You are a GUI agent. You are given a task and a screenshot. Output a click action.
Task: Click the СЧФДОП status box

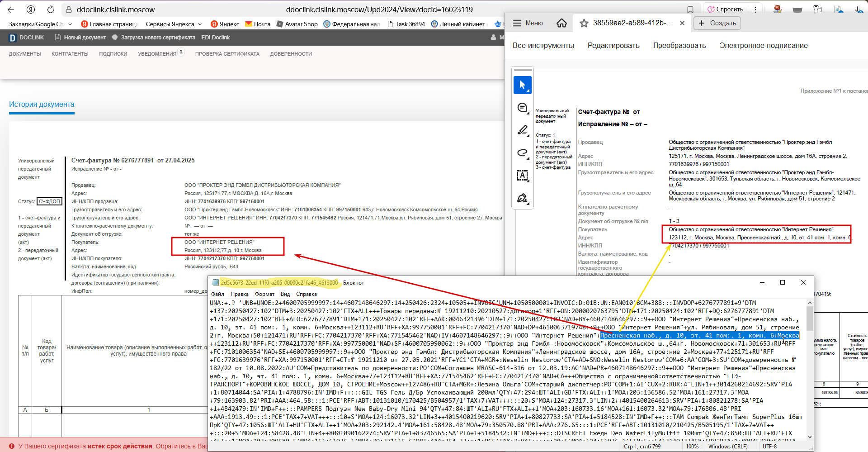(49, 201)
